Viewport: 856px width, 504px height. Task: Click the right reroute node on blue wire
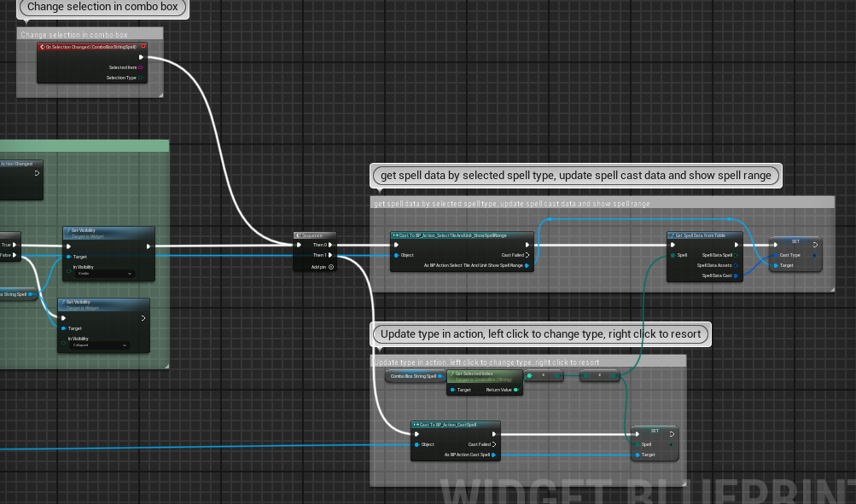[x=730, y=219]
